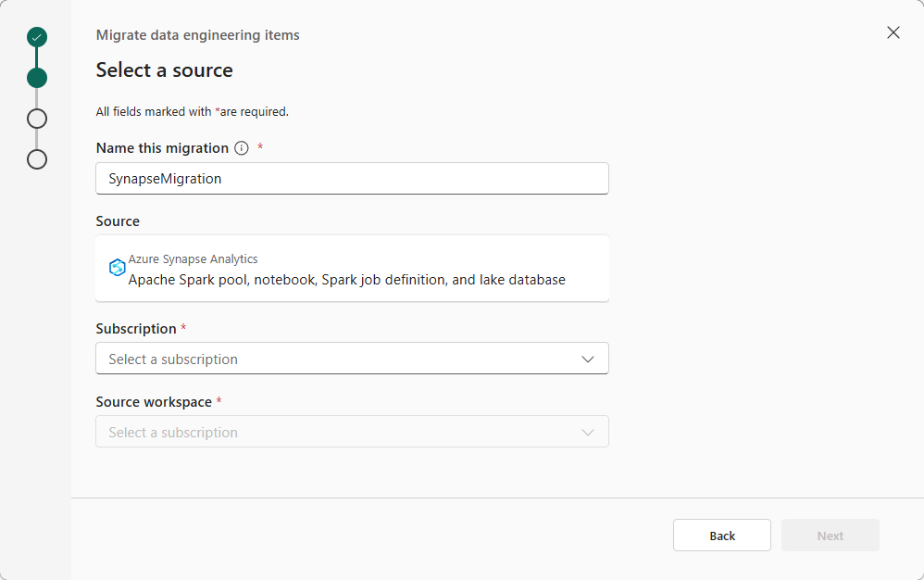Click the Back button

tap(722, 536)
